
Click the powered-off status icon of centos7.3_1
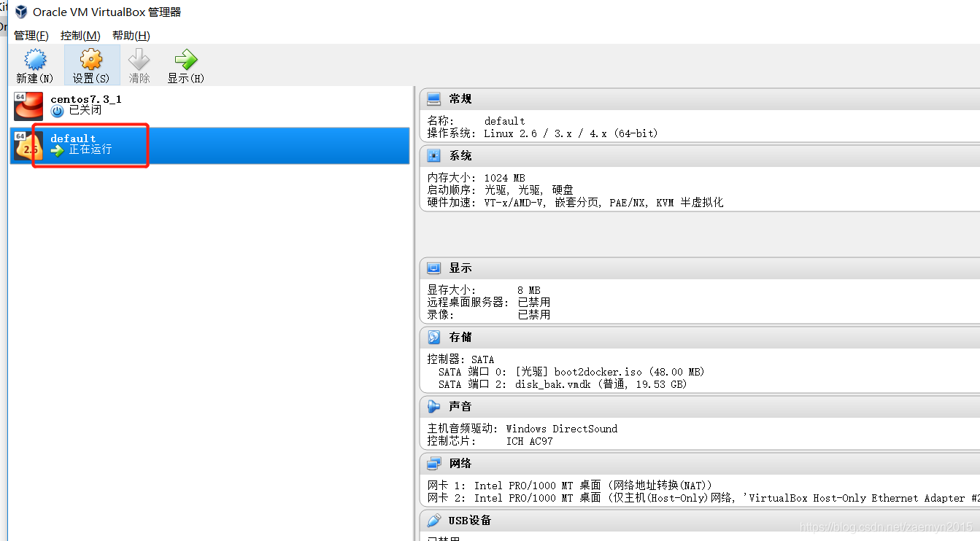[57, 111]
